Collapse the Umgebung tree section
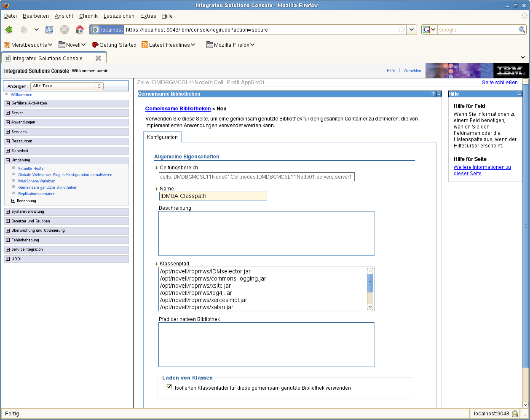 pyautogui.click(x=8, y=160)
